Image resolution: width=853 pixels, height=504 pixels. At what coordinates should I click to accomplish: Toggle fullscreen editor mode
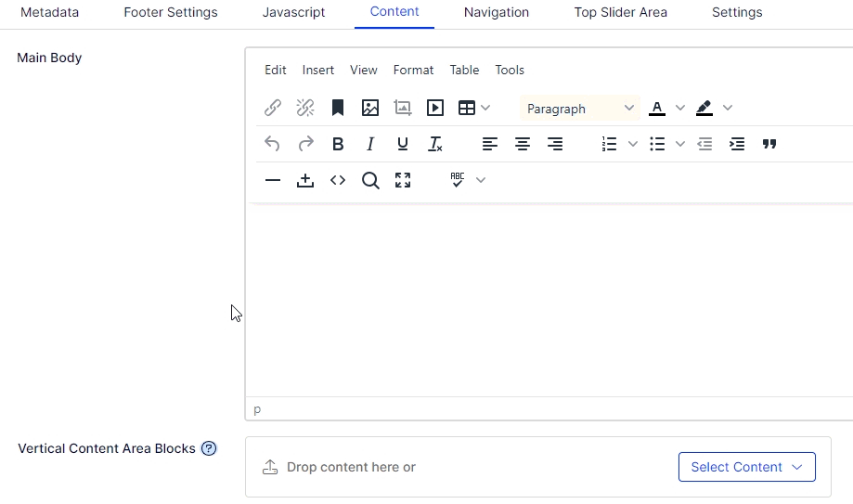click(403, 180)
